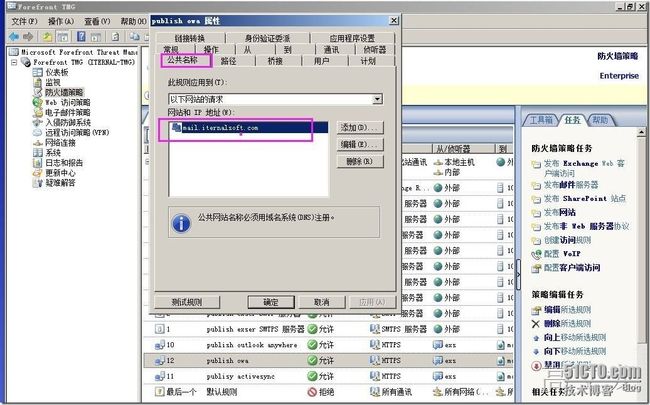This screenshot has width=650, height=405.
Task: Click 向下移动所选规则 arrow icon
Action: click(x=536, y=352)
